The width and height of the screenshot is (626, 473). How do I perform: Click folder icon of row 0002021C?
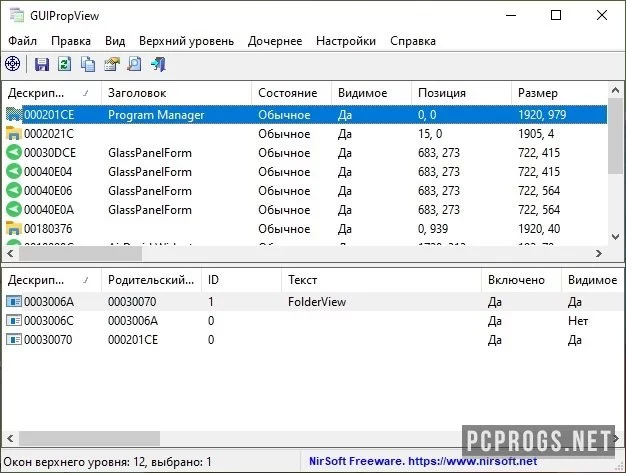(x=14, y=133)
